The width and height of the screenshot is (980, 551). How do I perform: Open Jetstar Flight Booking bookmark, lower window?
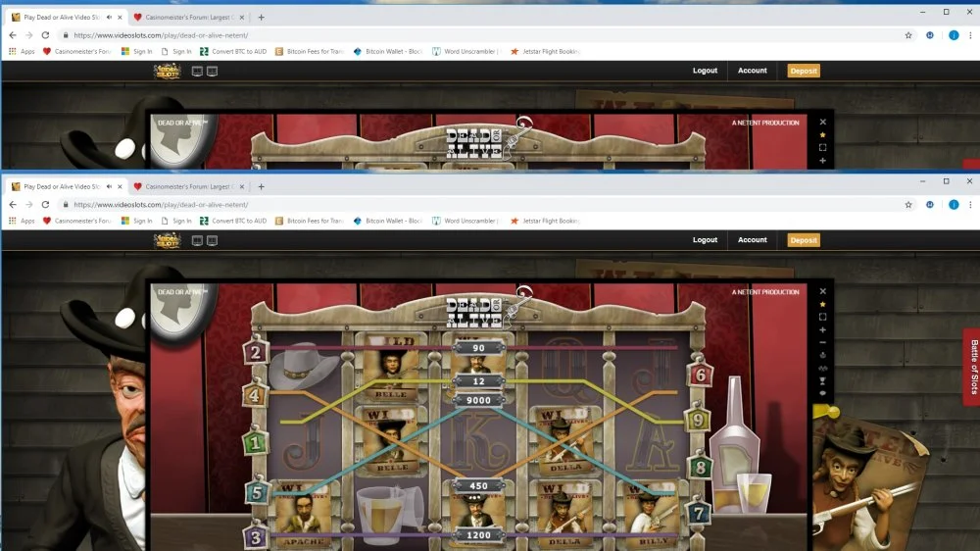pyautogui.click(x=546, y=221)
